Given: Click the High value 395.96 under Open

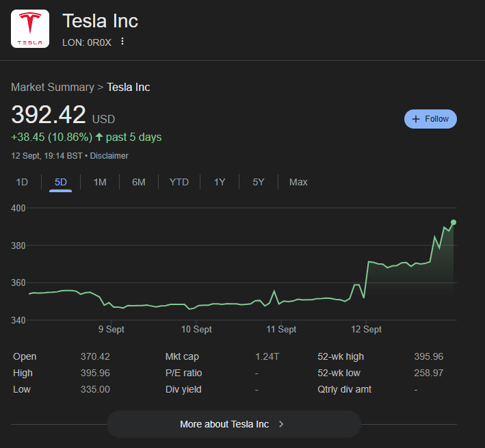Looking at the screenshot, I should (95, 373).
